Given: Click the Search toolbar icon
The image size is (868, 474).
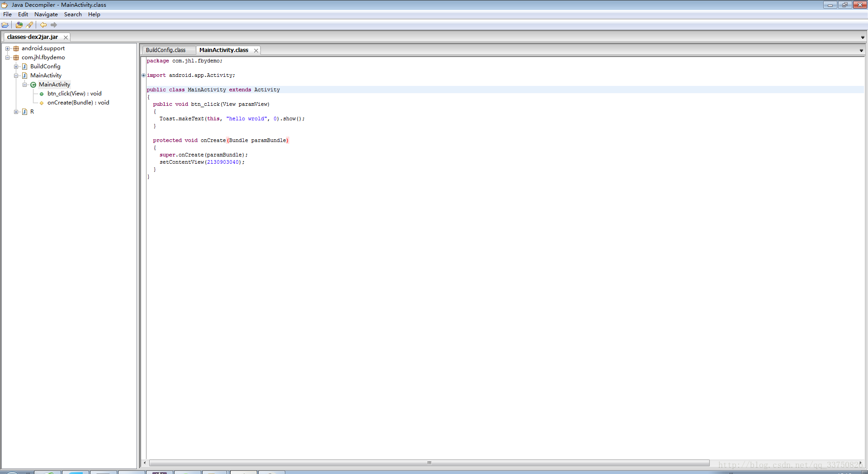Looking at the screenshot, I should [x=29, y=25].
